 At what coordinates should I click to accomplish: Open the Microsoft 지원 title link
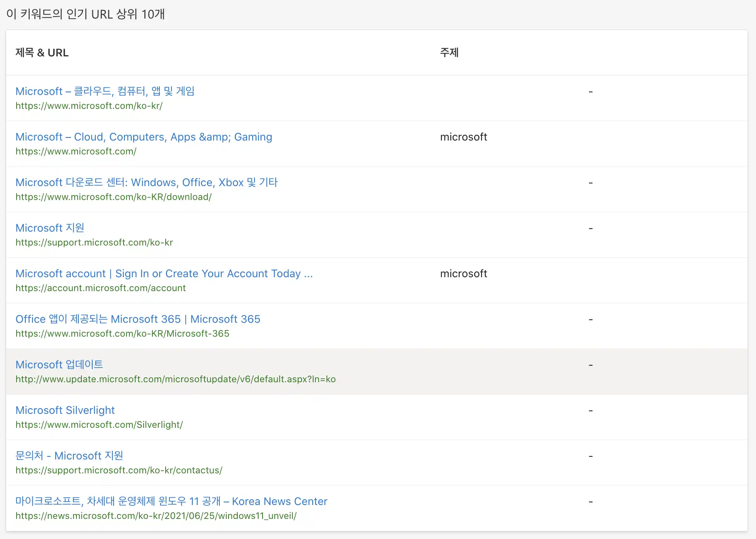click(50, 228)
